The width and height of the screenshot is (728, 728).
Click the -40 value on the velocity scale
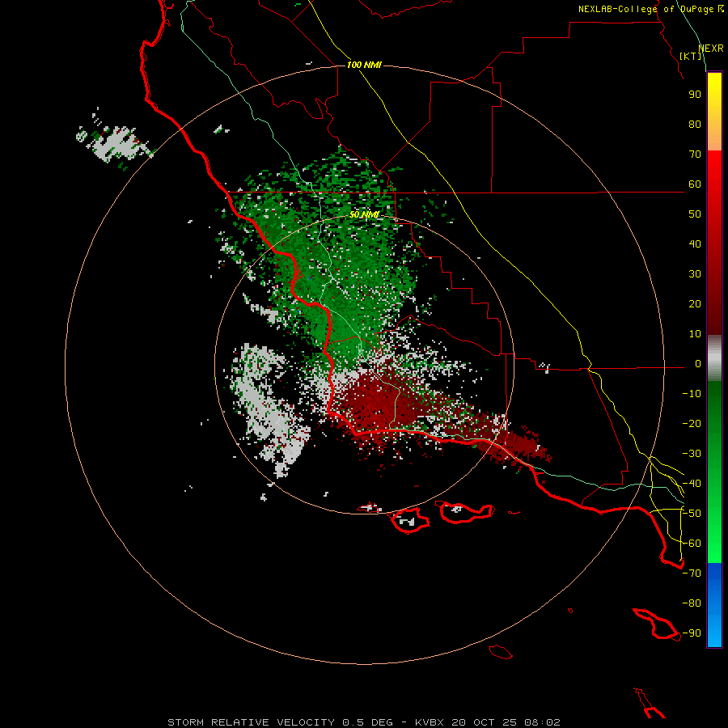[x=692, y=484]
